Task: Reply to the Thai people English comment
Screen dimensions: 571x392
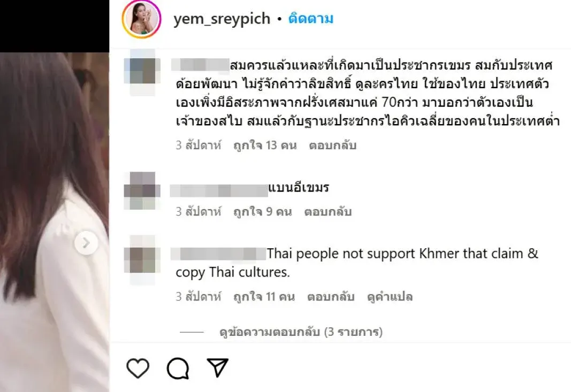Action: click(331, 297)
